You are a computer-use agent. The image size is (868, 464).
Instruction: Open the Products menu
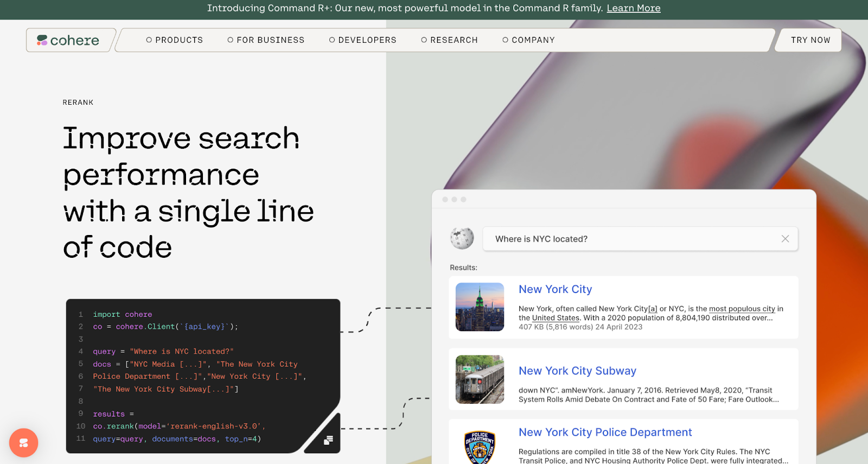[x=174, y=40]
